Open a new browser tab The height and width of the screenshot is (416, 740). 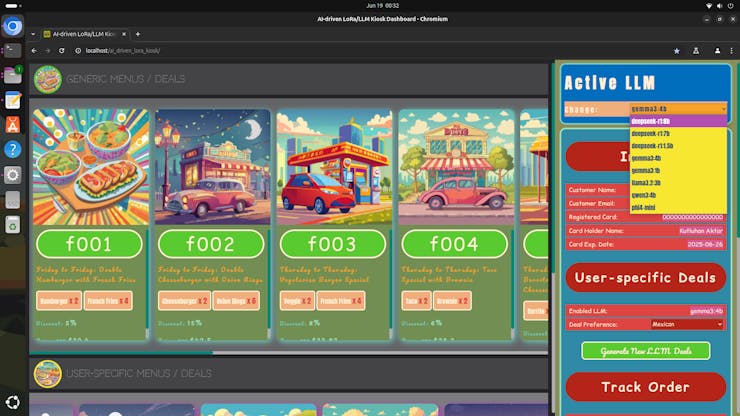137,34
